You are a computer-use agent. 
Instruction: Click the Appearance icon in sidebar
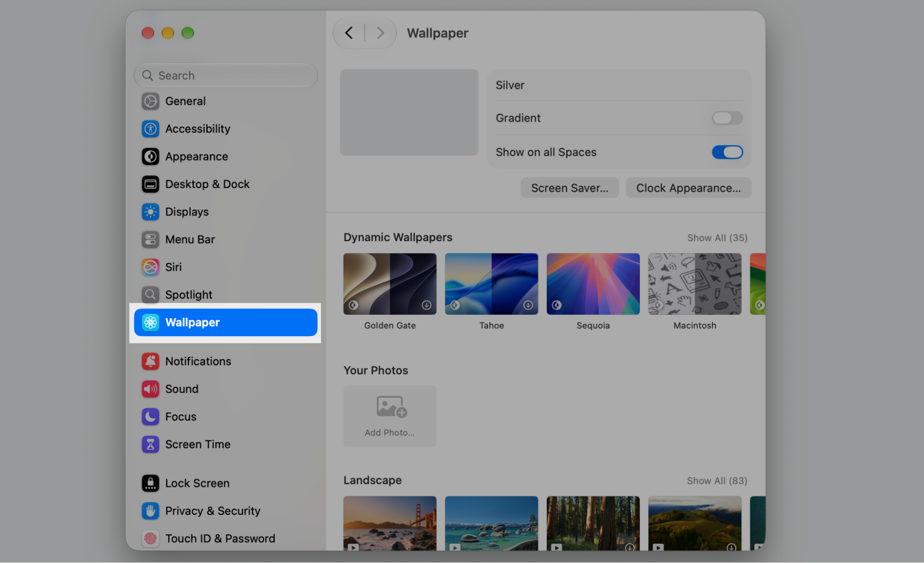(x=150, y=157)
